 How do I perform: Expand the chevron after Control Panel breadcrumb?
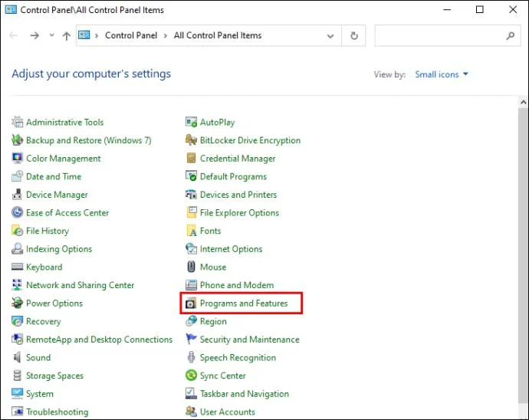click(x=166, y=35)
